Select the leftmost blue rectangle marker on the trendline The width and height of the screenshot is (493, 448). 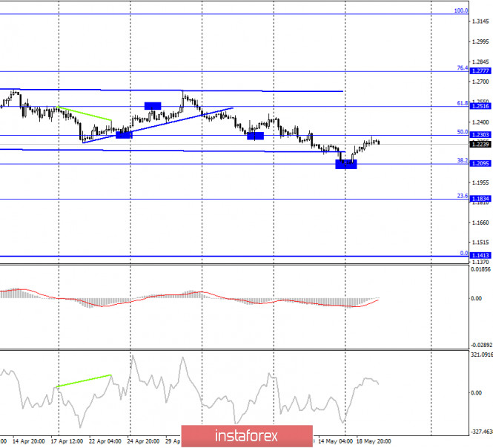[x=124, y=134]
